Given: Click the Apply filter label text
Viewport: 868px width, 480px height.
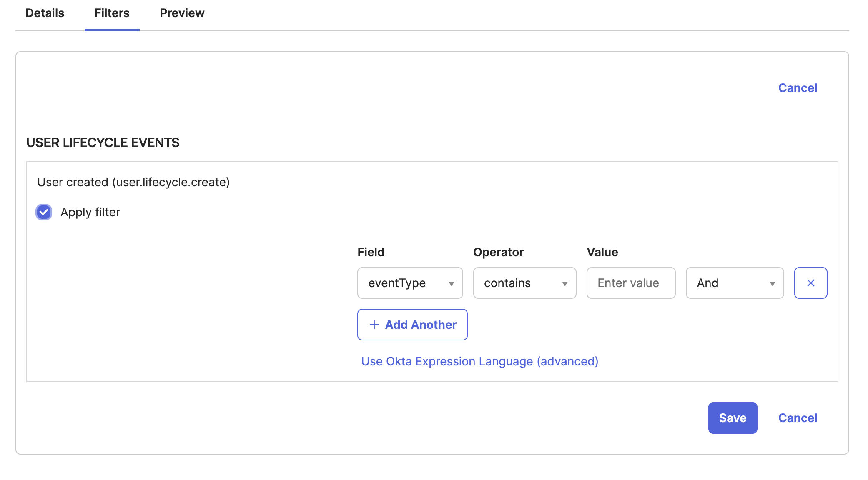Looking at the screenshot, I should coord(90,212).
